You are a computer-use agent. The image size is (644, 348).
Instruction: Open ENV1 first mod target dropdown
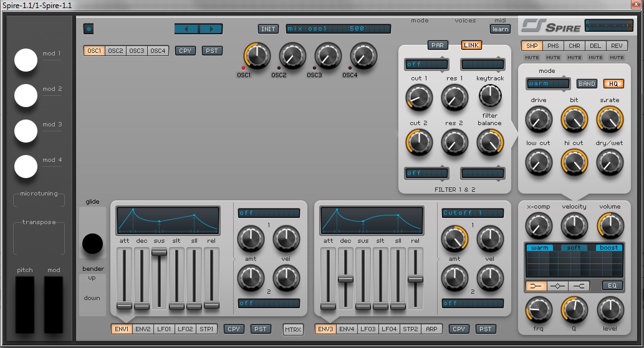pyautogui.click(x=269, y=213)
